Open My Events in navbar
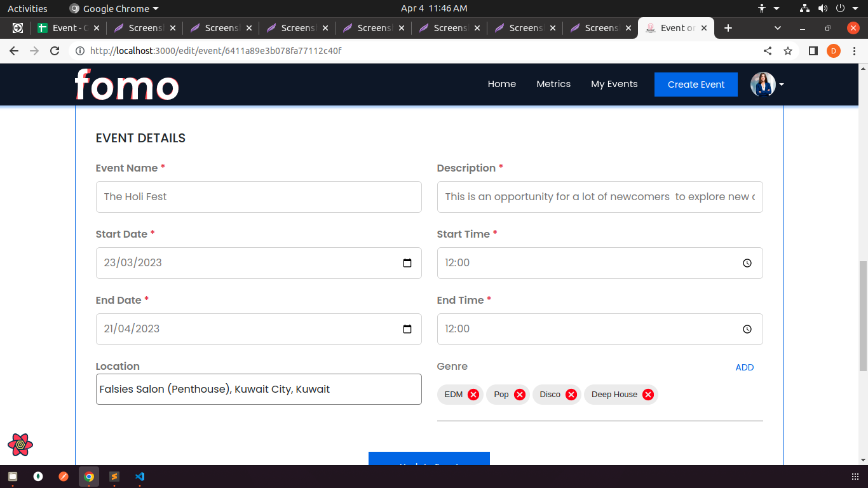The height and width of the screenshot is (488, 868). coord(614,84)
